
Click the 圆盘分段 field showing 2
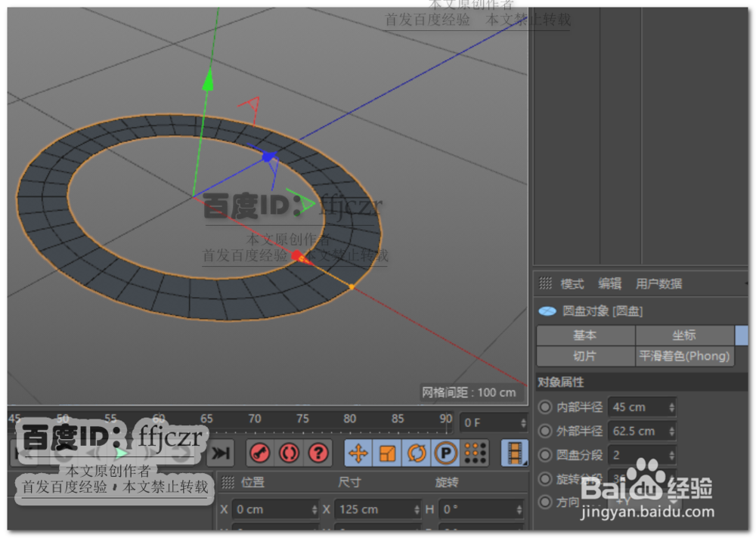click(x=642, y=455)
